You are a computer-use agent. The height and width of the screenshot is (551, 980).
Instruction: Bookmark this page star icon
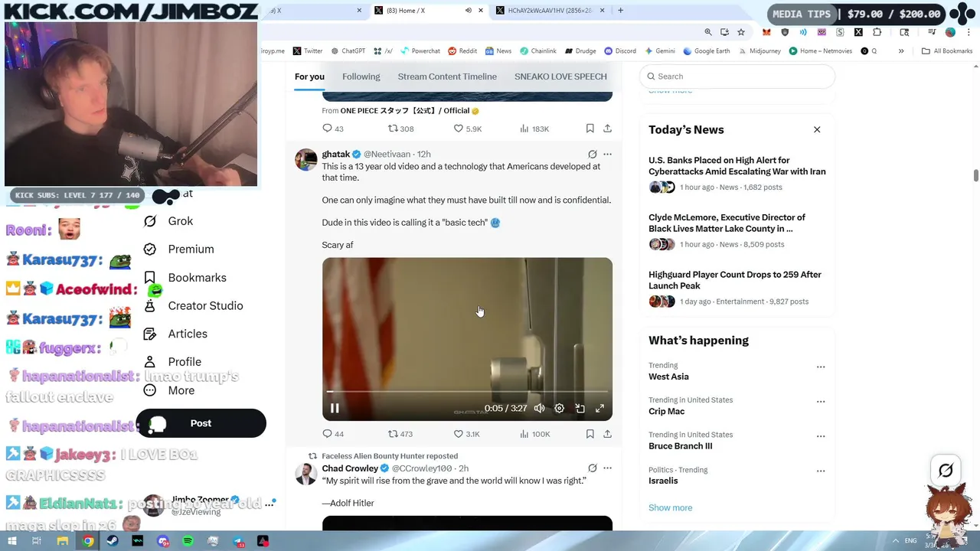pos(740,32)
